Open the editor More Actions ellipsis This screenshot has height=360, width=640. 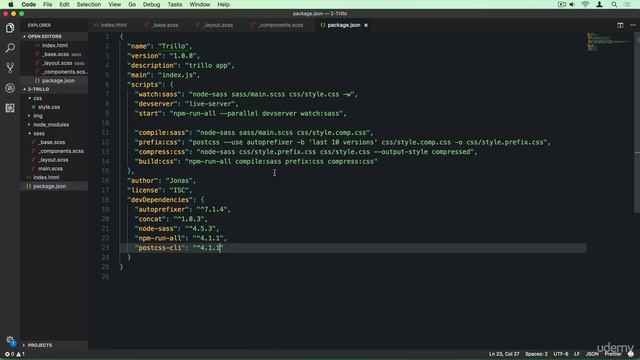(x=633, y=25)
